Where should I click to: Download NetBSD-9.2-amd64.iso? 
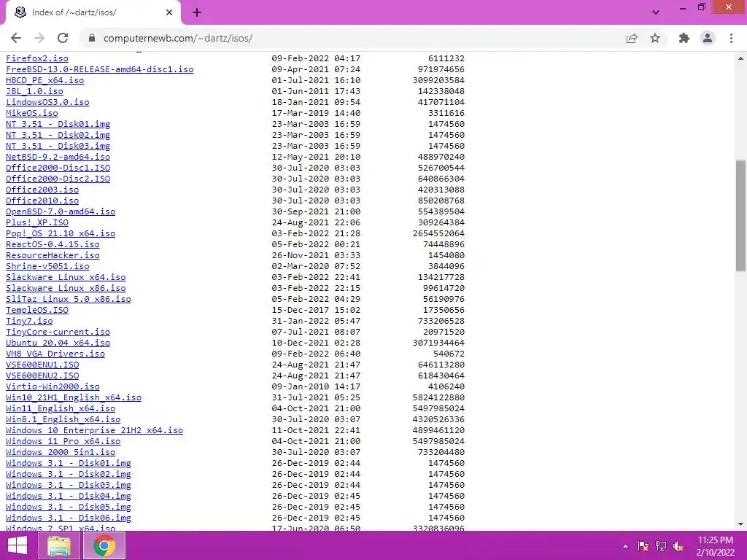[58, 157]
